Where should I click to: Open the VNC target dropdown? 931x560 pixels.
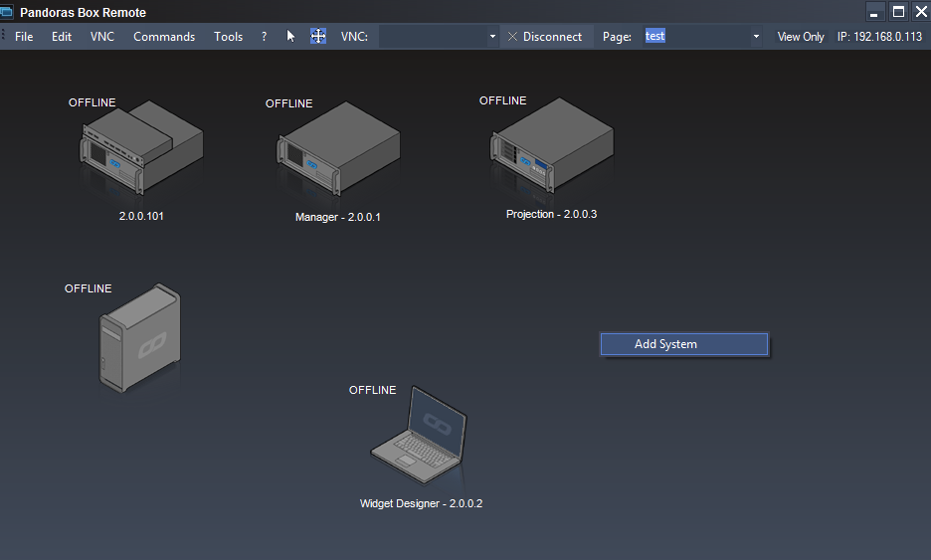click(x=492, y=37)
